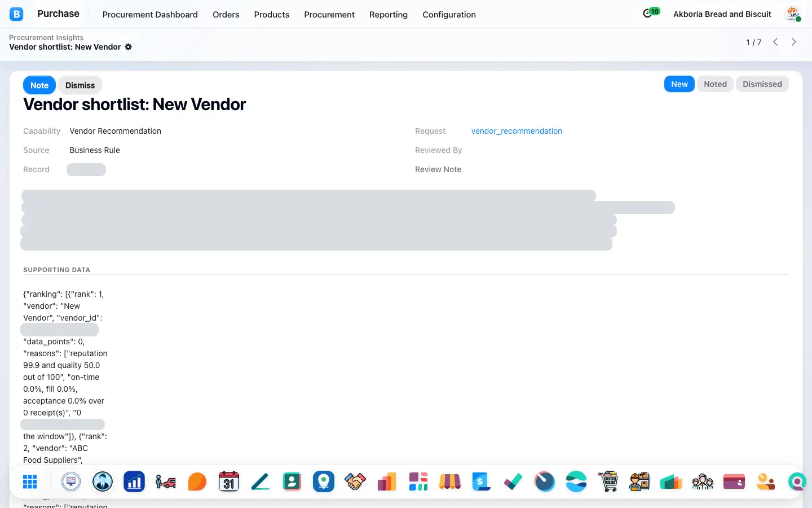Viewport: 812px width, 508px height.
Task: Launch the handshake CRM app icon
Action: 355,481
